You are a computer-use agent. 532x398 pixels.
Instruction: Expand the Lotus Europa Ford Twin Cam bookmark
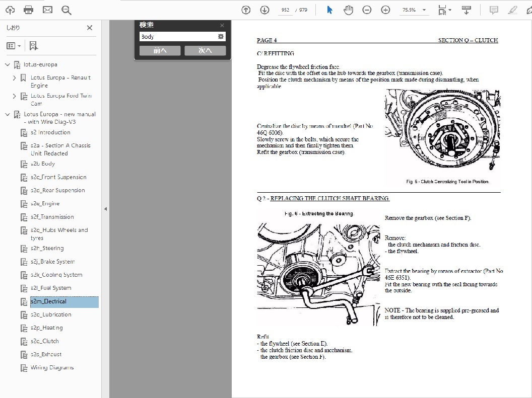click(x=14, y=96)
